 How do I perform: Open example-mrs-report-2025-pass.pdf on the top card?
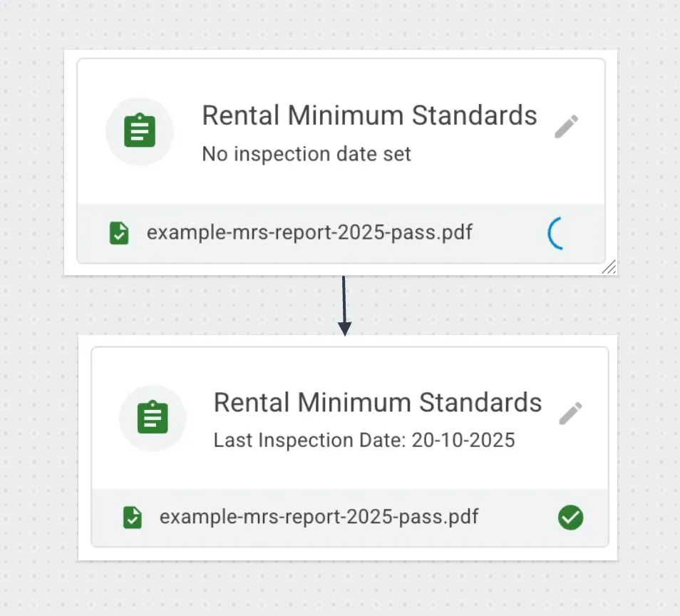(309, 232)
